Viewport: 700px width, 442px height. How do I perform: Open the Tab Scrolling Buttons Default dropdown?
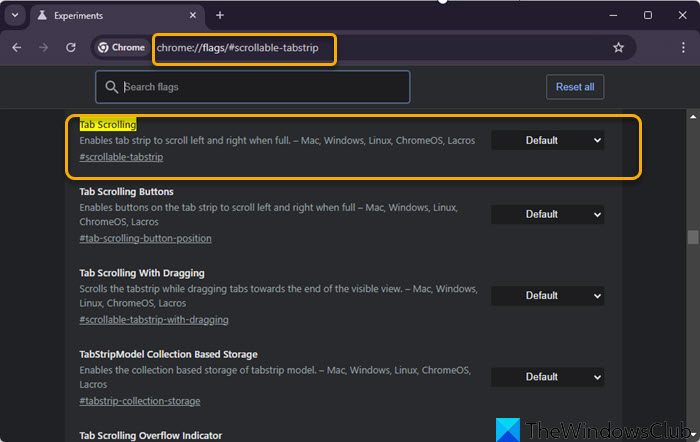point(547,214)
